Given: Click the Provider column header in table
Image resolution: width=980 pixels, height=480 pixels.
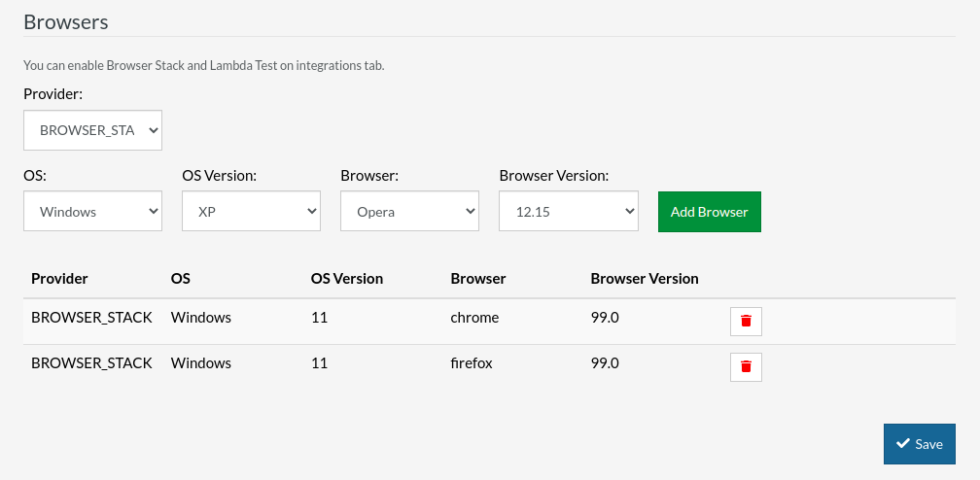Looking at the screenshot, I should 59,278.
